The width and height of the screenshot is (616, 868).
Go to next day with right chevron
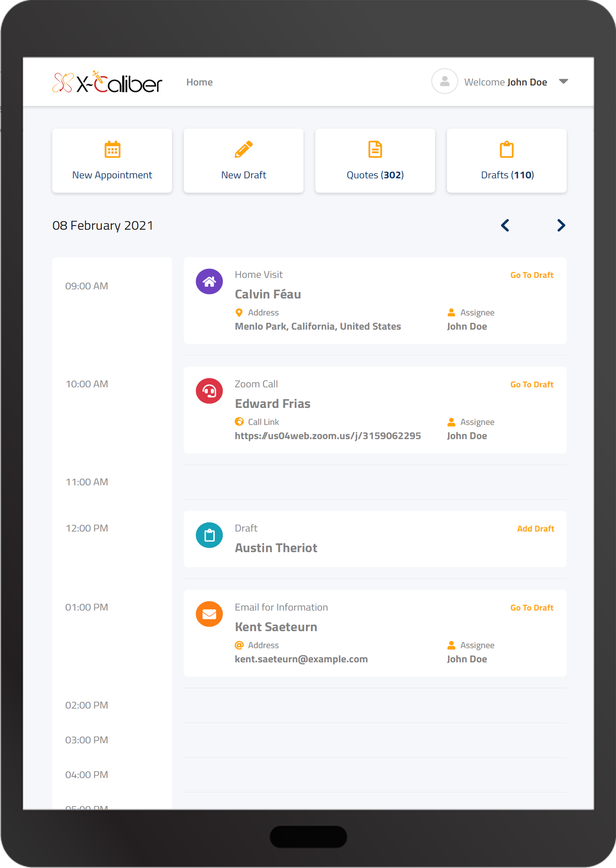click(561, 225)
